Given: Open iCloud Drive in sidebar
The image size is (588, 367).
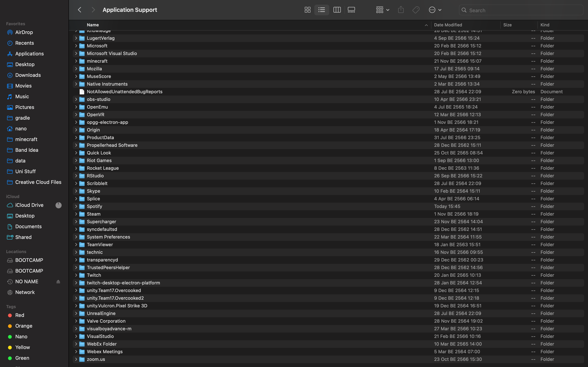Looking at the screenshot, I should point(29,205).
